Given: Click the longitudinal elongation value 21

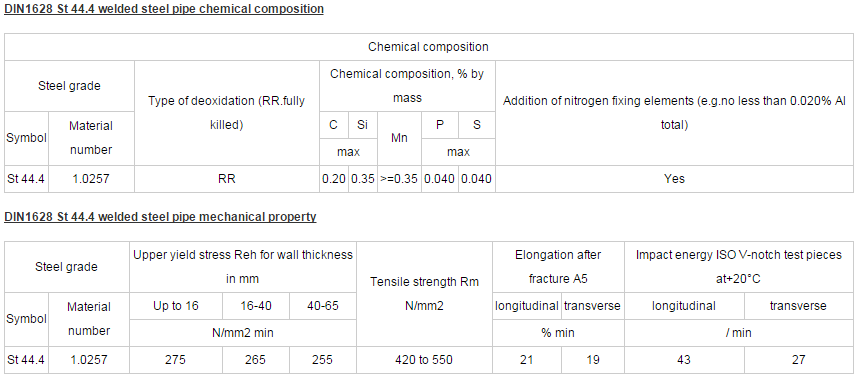Looking at the screenshot, I should [527, 360].
